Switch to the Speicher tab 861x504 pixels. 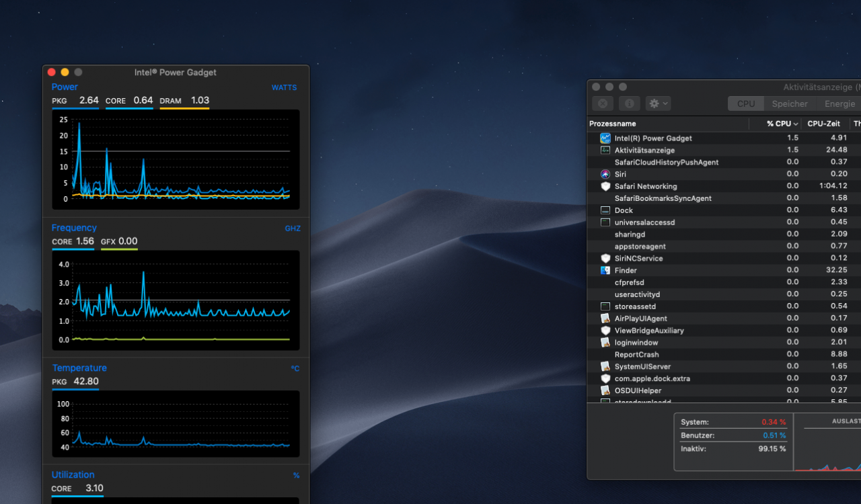pyautogui.click(x=790, y=103)
